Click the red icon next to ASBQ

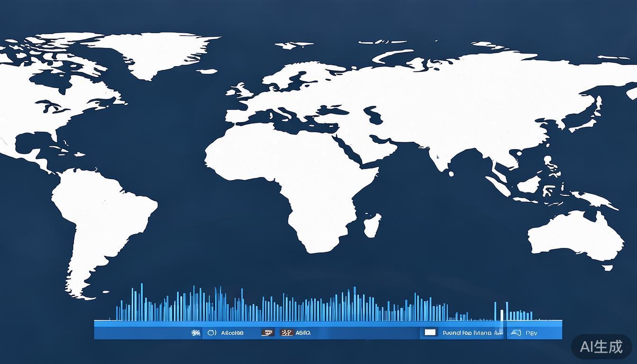[286, 333]
